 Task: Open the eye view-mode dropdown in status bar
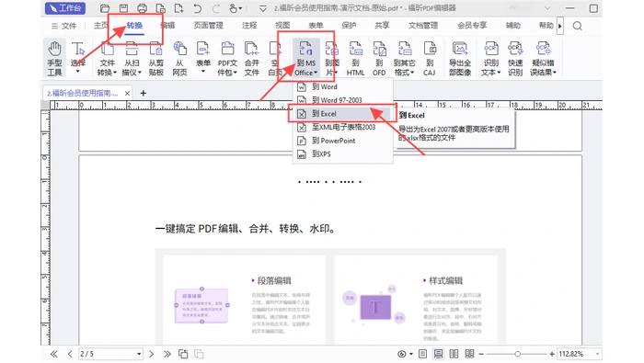[405, 354]
